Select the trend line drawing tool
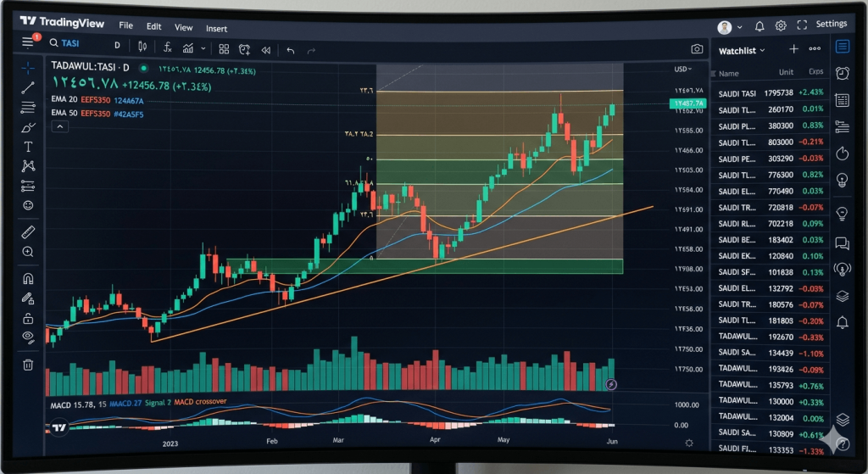Screen dimensions: 868x474 28,87
